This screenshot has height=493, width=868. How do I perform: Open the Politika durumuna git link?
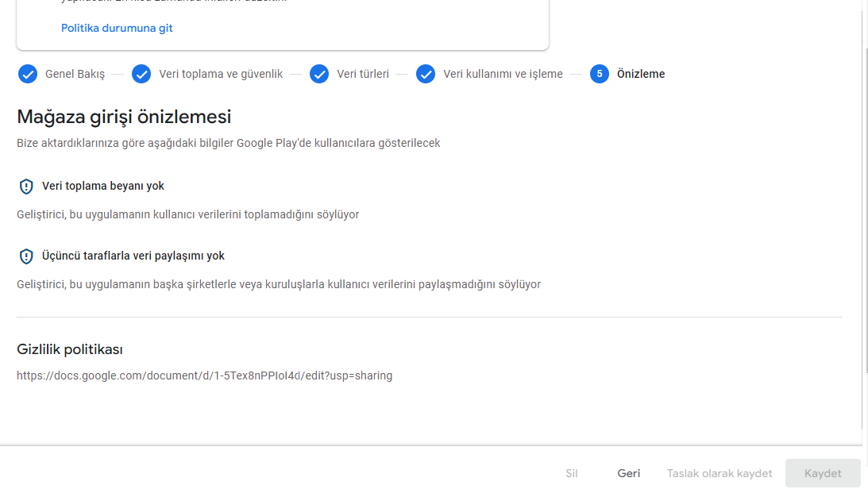point(117,29)
